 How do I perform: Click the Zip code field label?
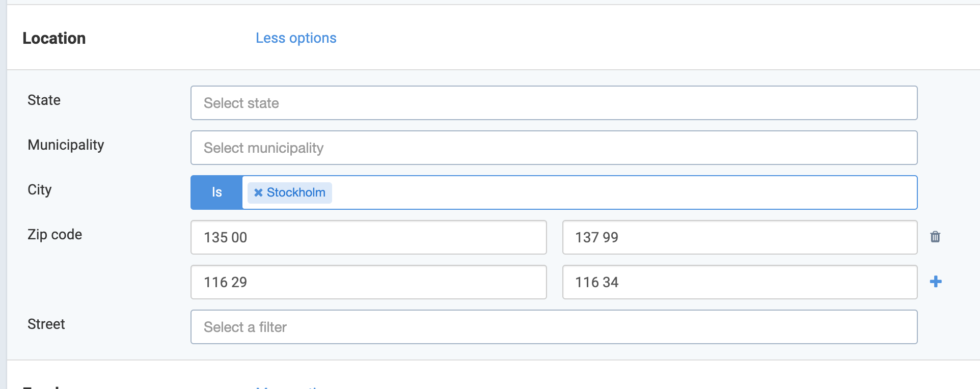(55, 235)
